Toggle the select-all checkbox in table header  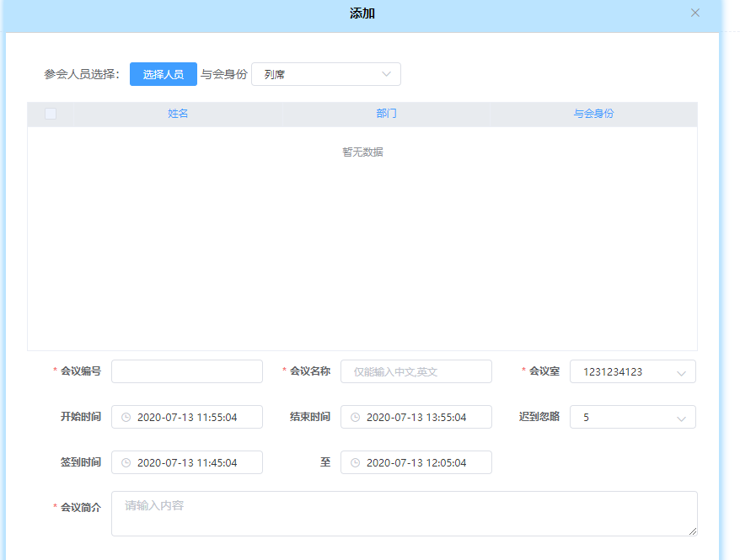coord(51,114)
